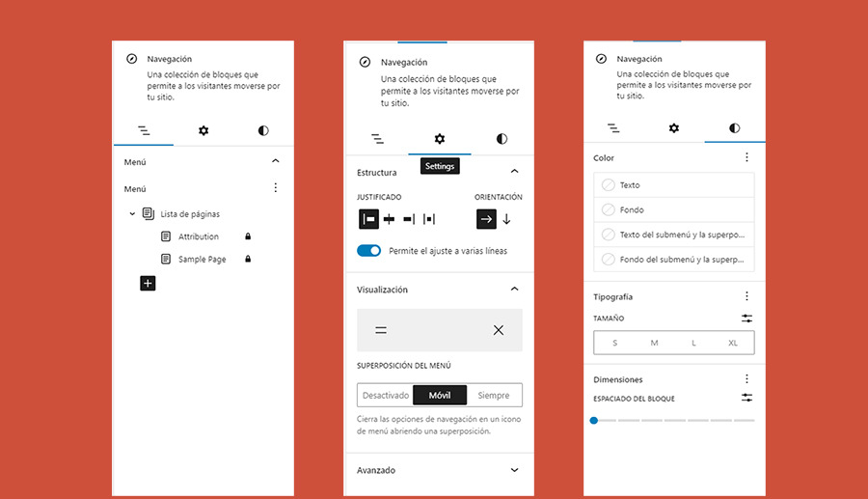Screen dimensions: 868x499
Task: Select the XL font size button
Action: pyautogui.click(x=733, y=343)
